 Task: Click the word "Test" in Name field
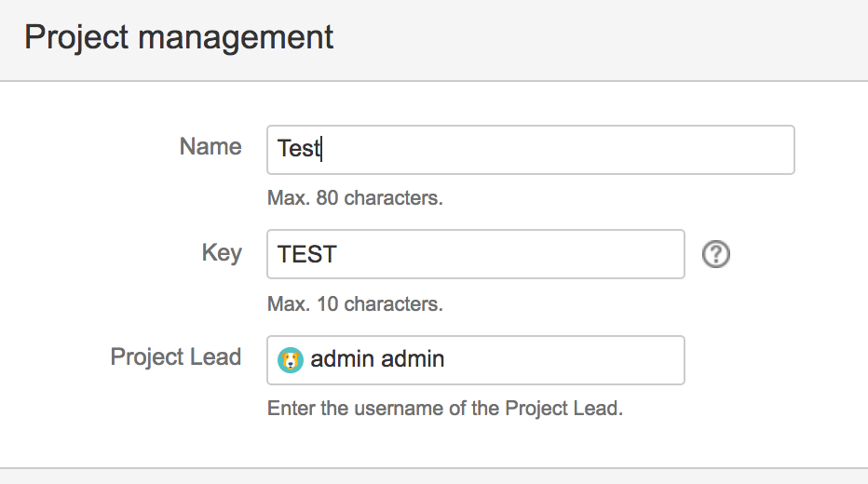tap(298, 150)
